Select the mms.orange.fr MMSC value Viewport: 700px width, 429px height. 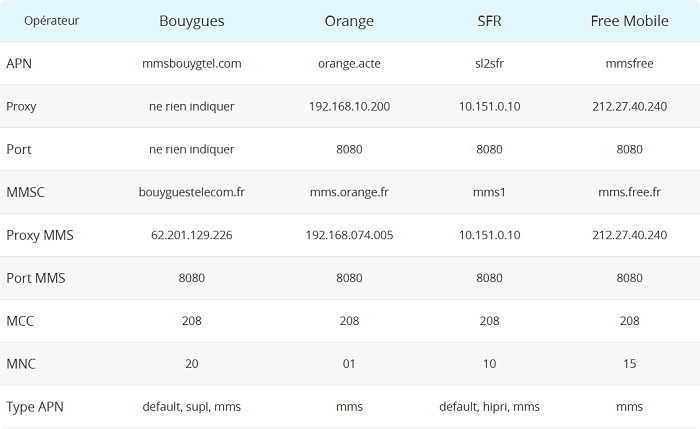coord(349,192)
